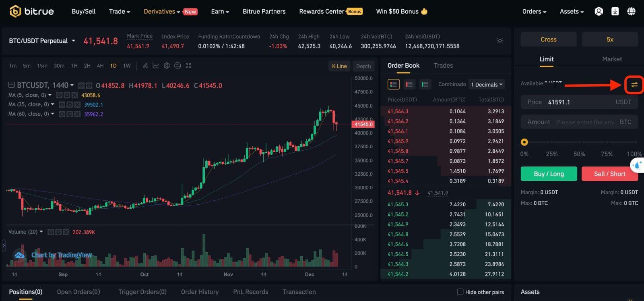Expand the Earn menu

[x=220, y=11]
